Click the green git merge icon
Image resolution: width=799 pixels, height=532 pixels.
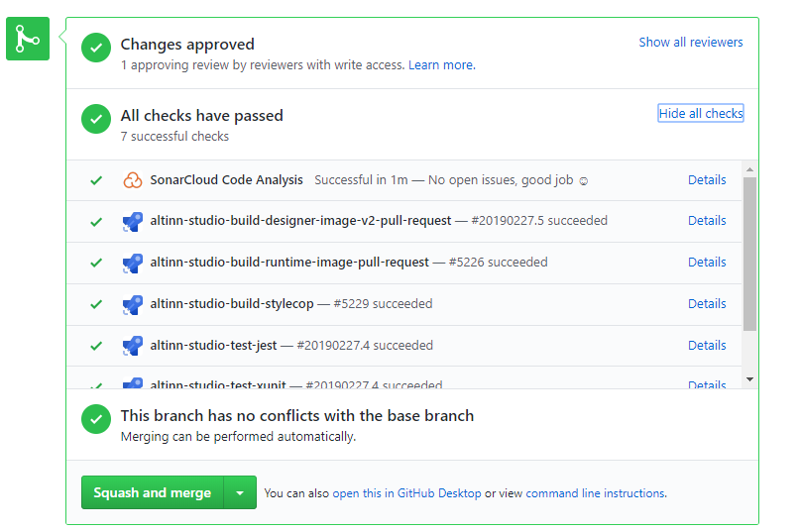coord(28,39)
